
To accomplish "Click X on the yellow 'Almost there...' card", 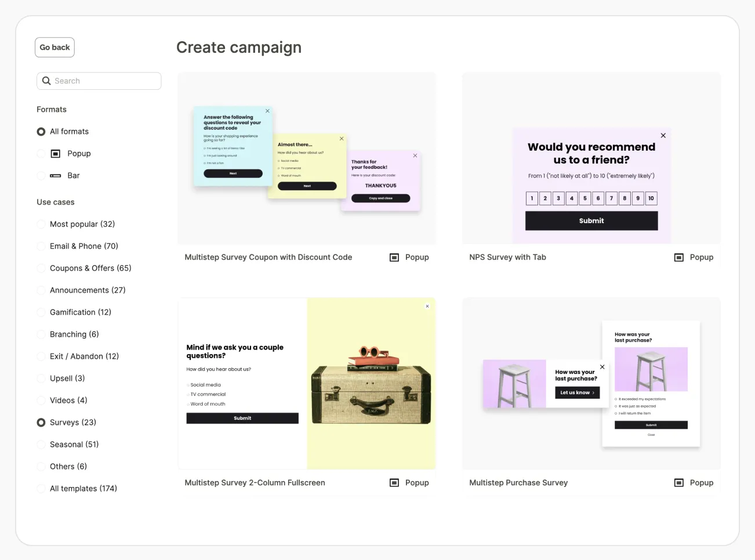I will pyautogui.click(x=342, y=139).
